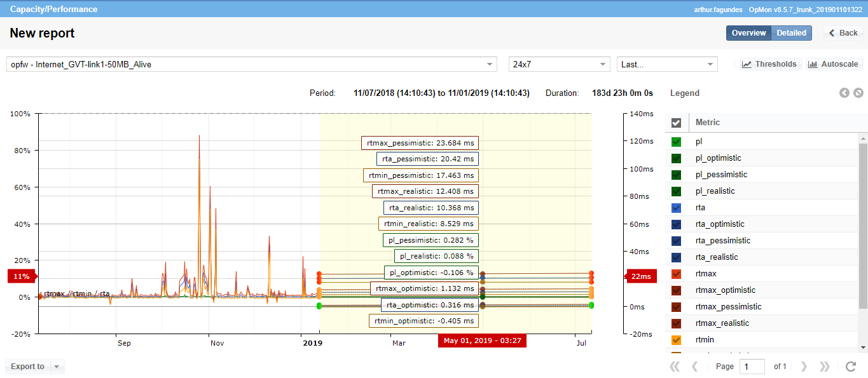Screen dimensions: 868x378
Task: Toggle the rtmax_optimistic metric checkbox
Action: [677, 290]
